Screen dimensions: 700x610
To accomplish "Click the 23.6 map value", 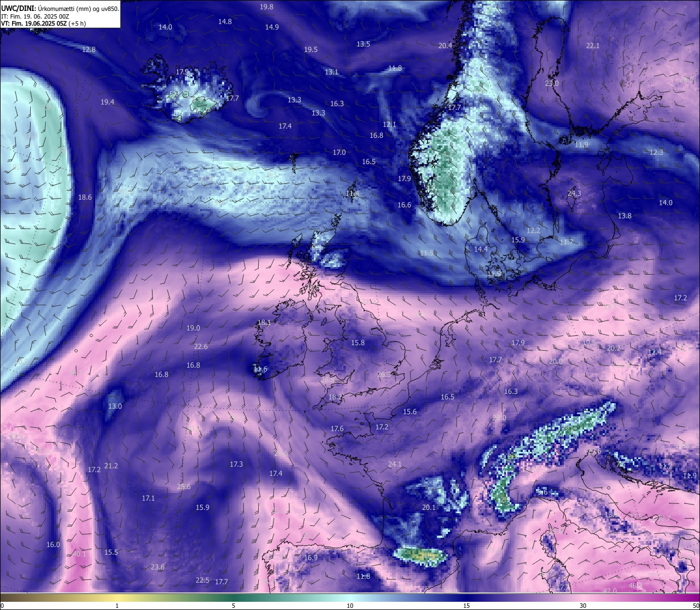I will tap(157, 567).
